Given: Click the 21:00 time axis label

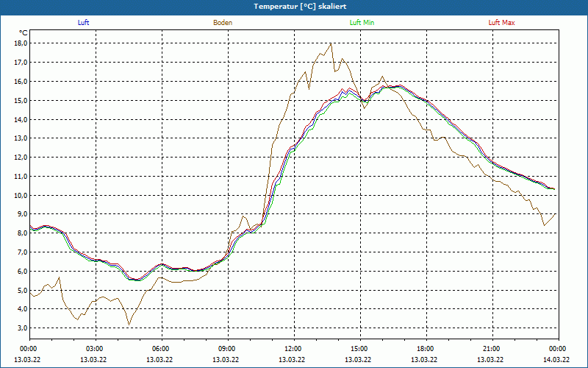Looking at the screenshot, I should click(x=492, y=349).
